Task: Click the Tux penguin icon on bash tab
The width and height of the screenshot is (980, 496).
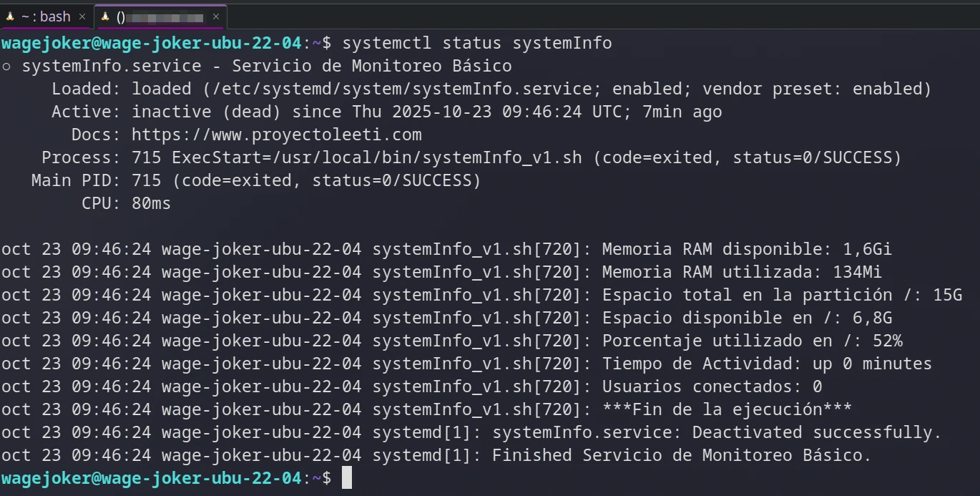Action: pos(10,16)
